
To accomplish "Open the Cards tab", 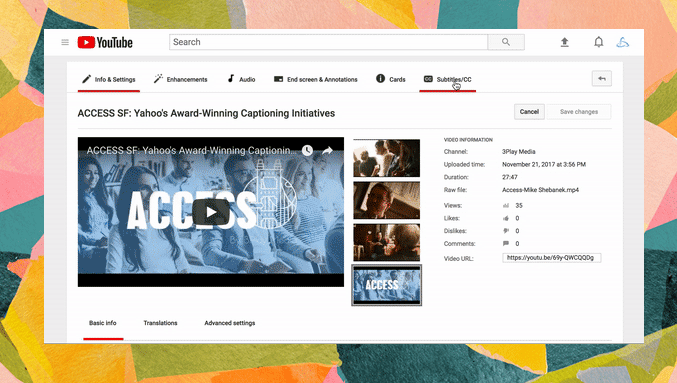I will click(x=391, y=79).
